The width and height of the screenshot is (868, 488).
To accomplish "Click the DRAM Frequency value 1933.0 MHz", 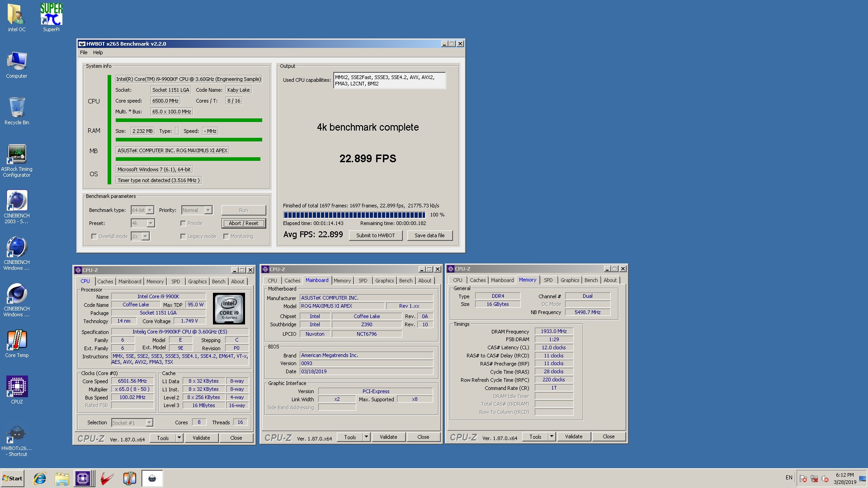I will point(554,332).
